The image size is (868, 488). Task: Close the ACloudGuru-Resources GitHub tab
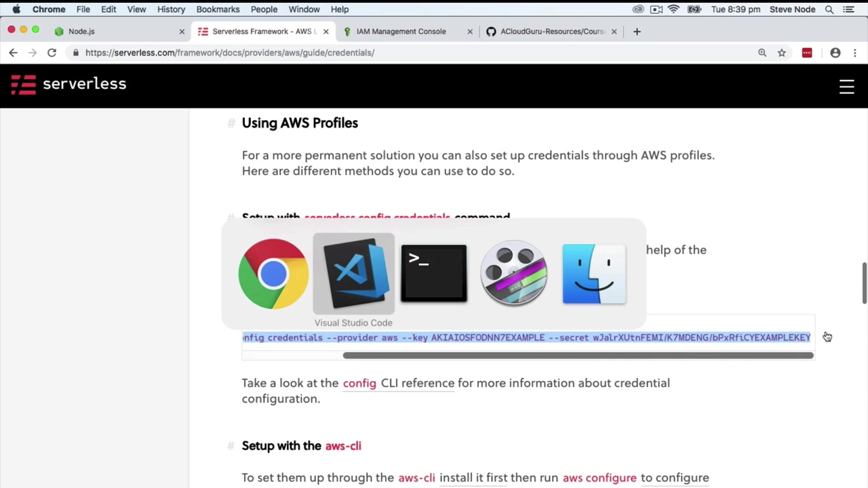[614, 31]
